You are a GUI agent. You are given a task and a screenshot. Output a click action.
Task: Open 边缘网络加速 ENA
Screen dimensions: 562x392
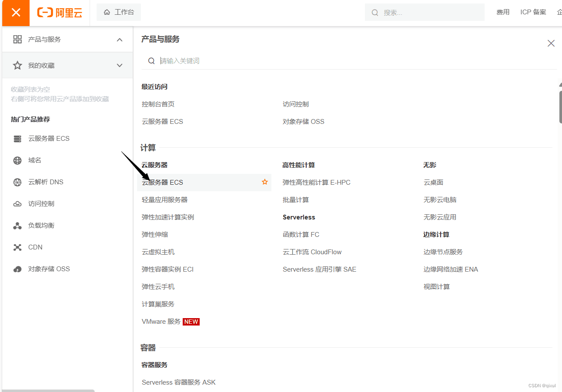click(451, 269)
